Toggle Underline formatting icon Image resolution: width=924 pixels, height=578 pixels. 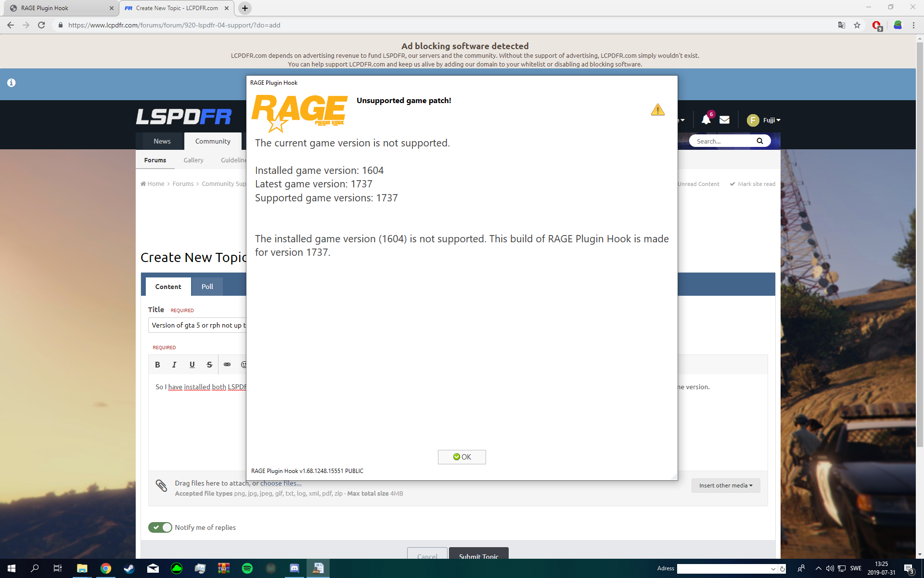pos(192,365)
